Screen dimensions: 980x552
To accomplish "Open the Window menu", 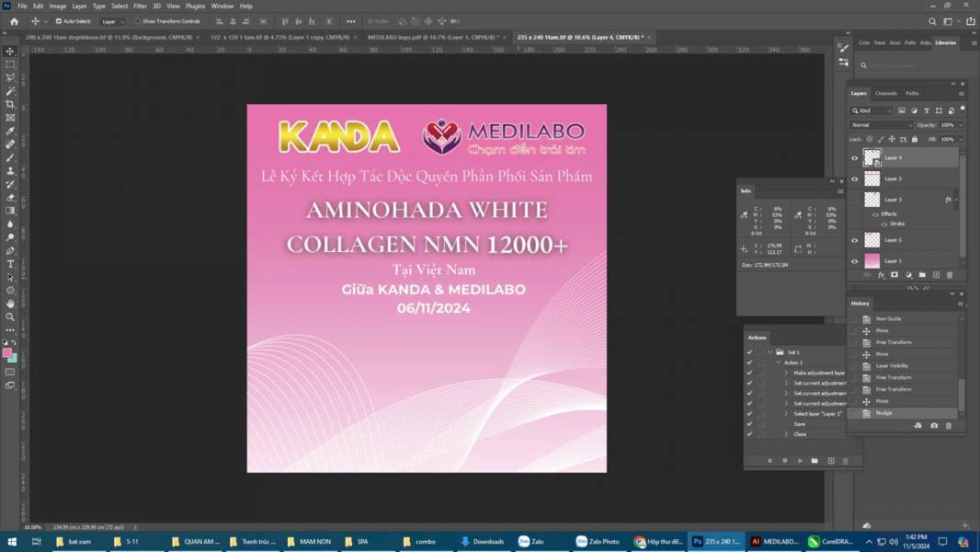I will [222, 6].
